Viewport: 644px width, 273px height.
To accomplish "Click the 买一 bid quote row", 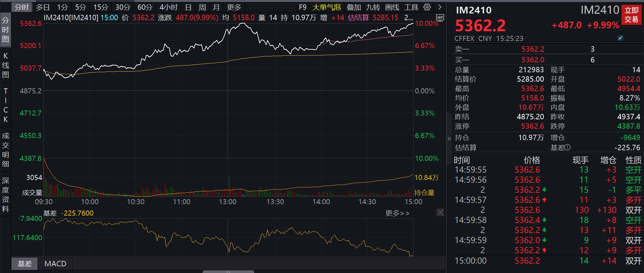I will (547, 60).
